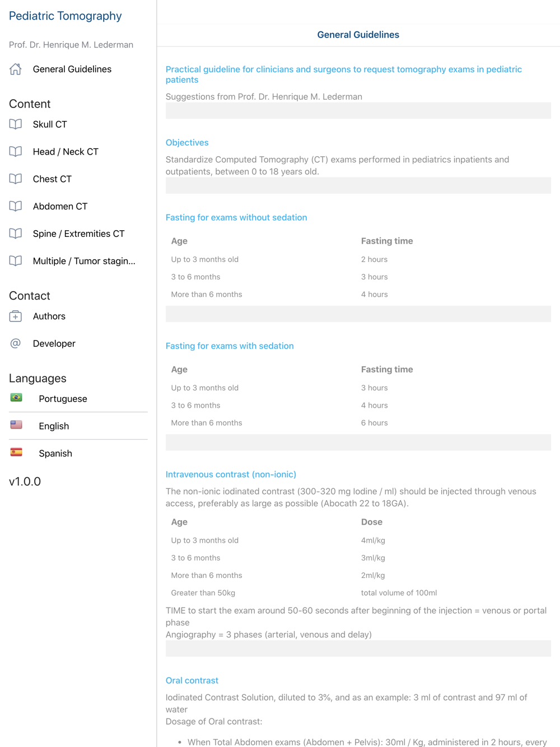Click the Brazil flag icon for Portuguese
Screen dimensions: 560x747
(x=16, y=398)
